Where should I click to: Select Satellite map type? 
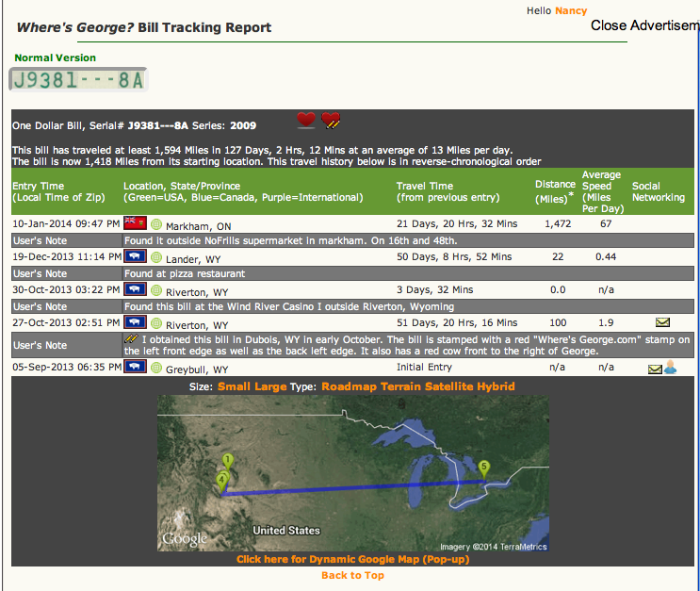pyautogui.click(x=448, y=386)
